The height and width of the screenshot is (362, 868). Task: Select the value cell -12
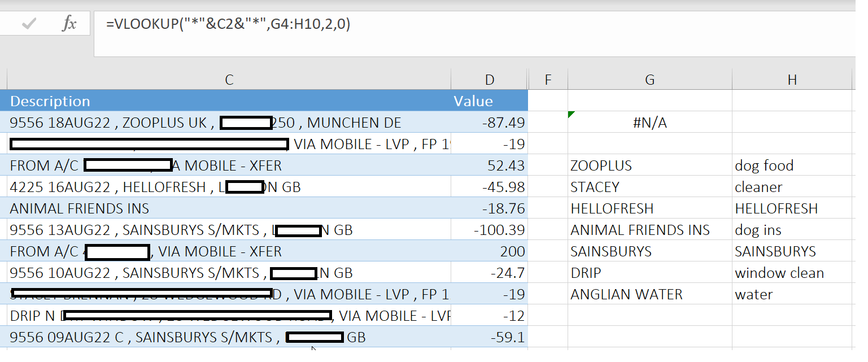(x=489, y=316)
